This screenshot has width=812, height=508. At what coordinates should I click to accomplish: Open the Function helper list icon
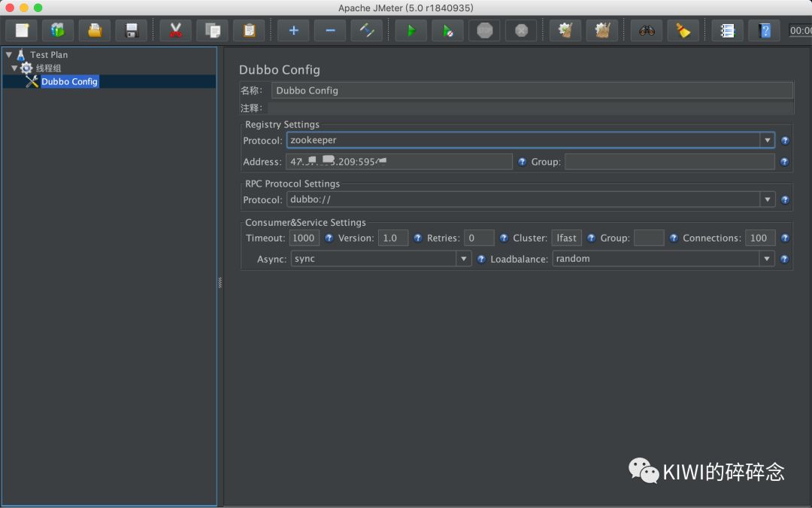tap(727, 31)
